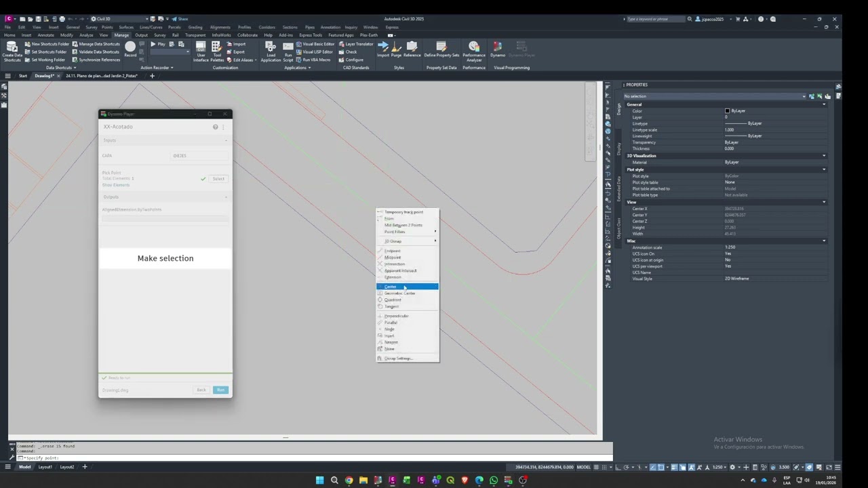Switch to the Annotate ribbon tab
This screenshot has height=488, width=868.
[x=45, y=35]
